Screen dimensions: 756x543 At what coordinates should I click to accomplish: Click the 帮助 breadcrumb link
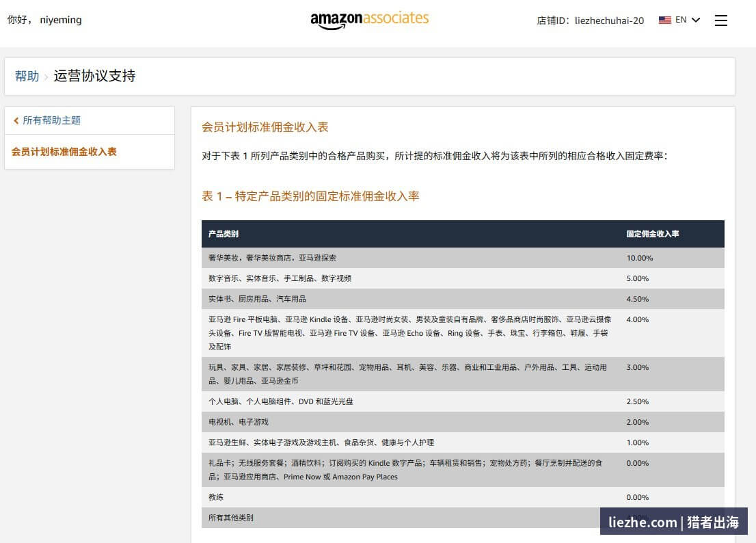coord(27,76)
